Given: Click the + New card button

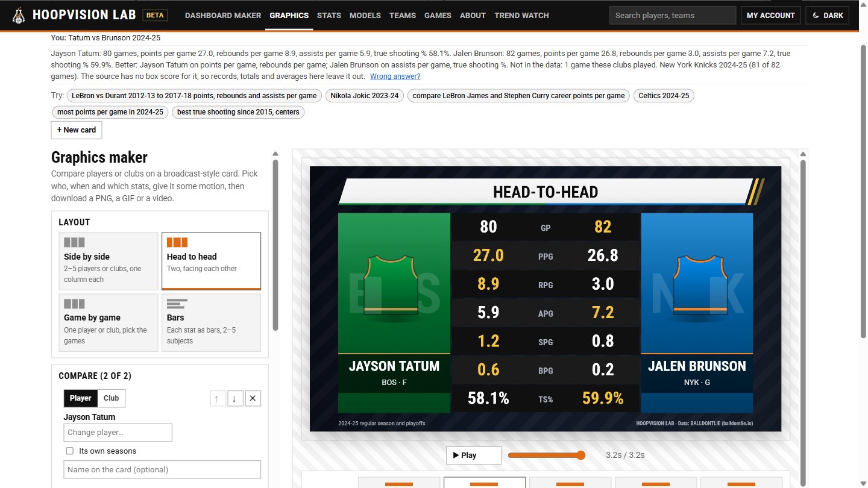Looking at the screenshot, I should pyautogui.click(x=77, y=130).
